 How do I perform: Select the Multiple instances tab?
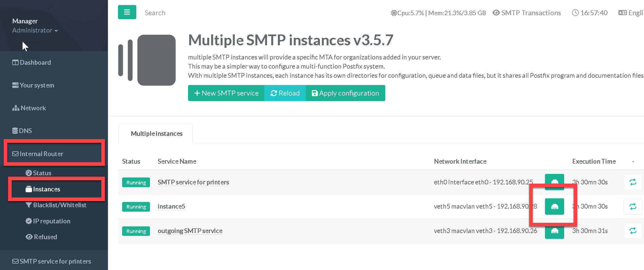[x=156, y=134]
